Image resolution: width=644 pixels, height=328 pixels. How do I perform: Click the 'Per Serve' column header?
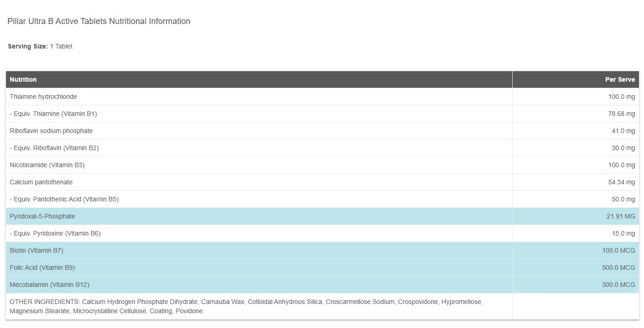pyautogui.click(x=620, y=79)
